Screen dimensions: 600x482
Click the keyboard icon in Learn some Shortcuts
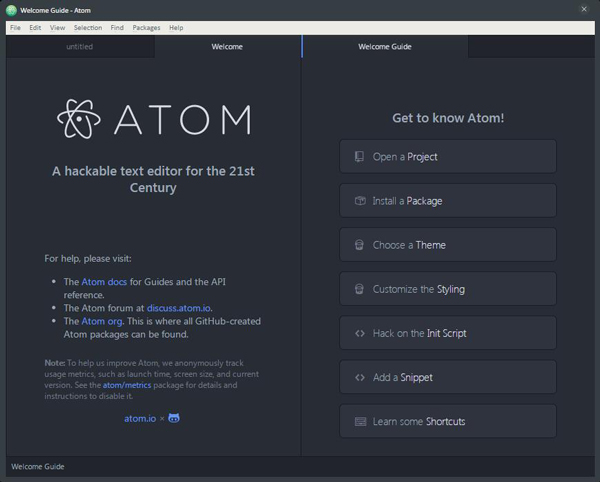(360, 422)
